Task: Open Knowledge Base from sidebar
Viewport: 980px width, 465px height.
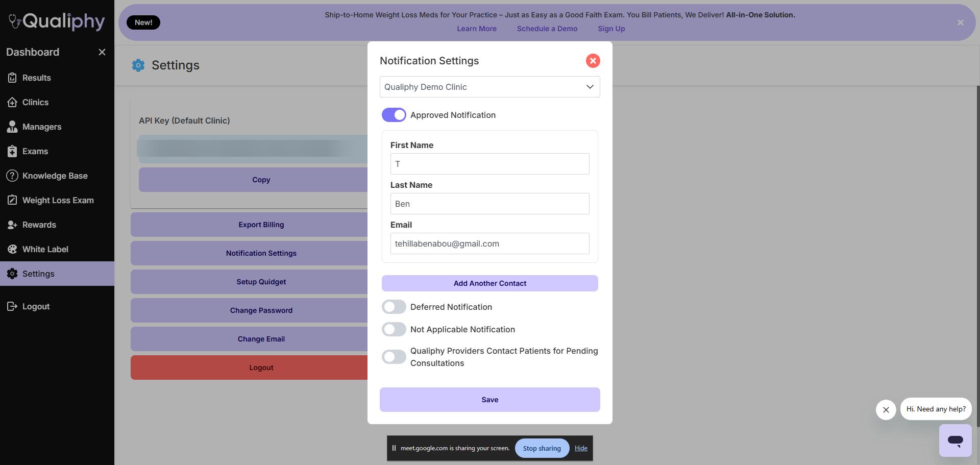Action: tap(57, 176)
